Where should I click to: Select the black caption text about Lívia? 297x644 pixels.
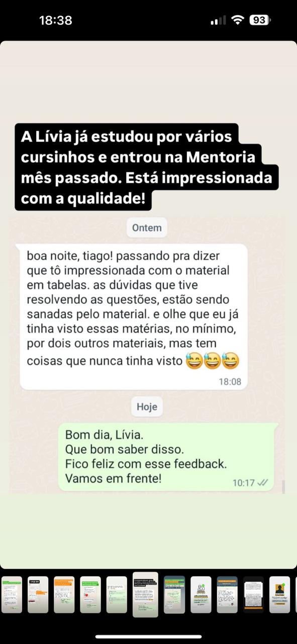tap(146, 167)
